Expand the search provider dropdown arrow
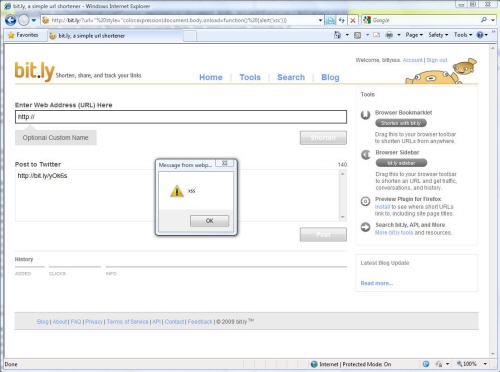This screenshot has height=372, width=500. coord(493,20)
